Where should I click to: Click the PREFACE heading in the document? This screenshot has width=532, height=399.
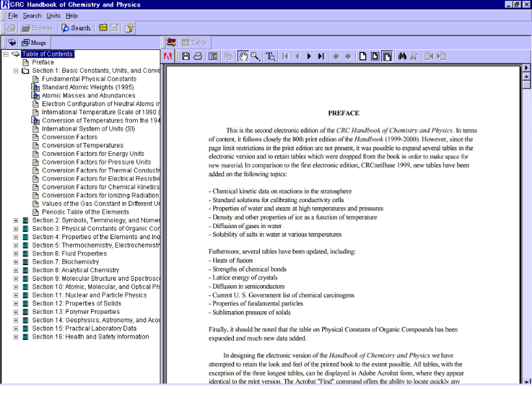(344, 113)
